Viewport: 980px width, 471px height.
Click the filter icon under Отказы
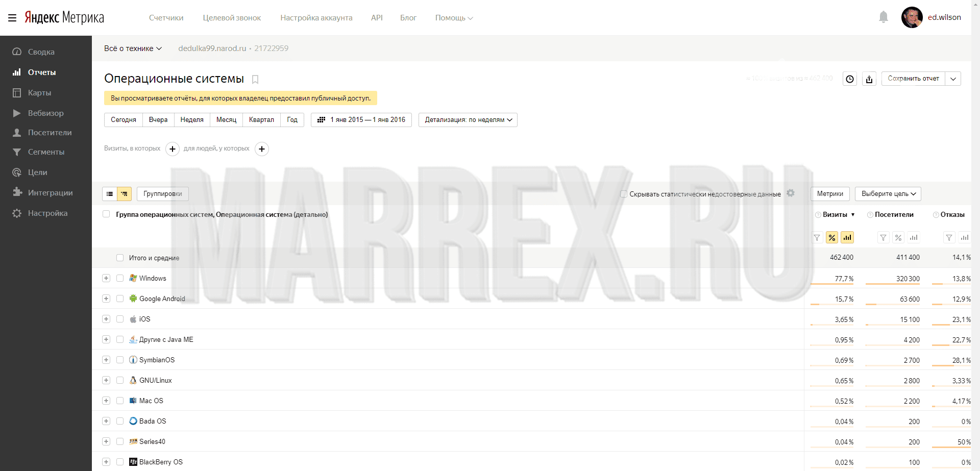949,238
